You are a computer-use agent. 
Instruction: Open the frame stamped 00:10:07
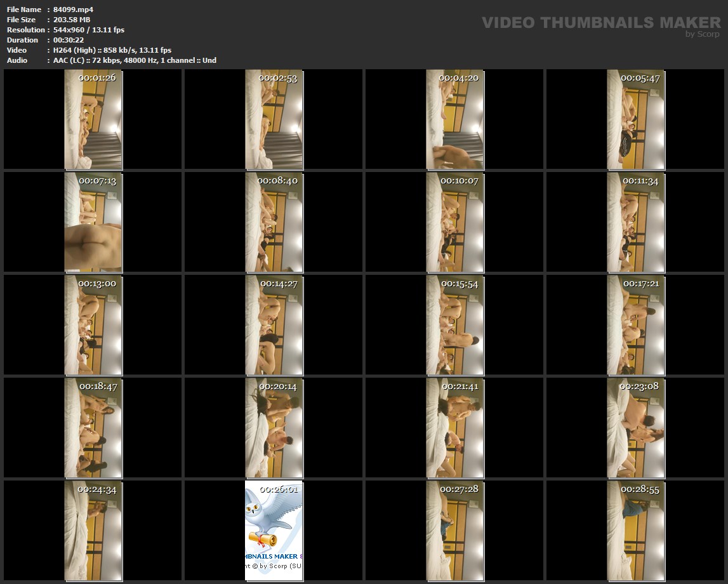pos(455,222)
